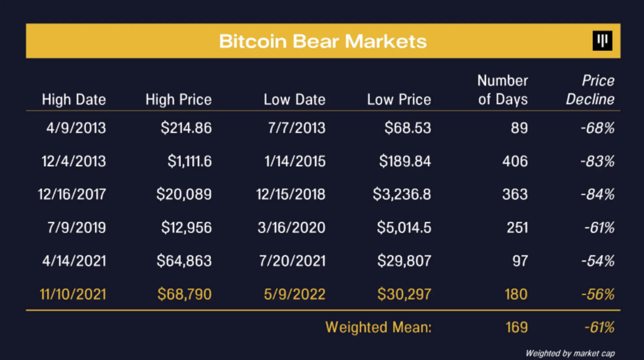Select the Number of Days header
The width and height of the screenshot is (644, 360).
point(503,90)
